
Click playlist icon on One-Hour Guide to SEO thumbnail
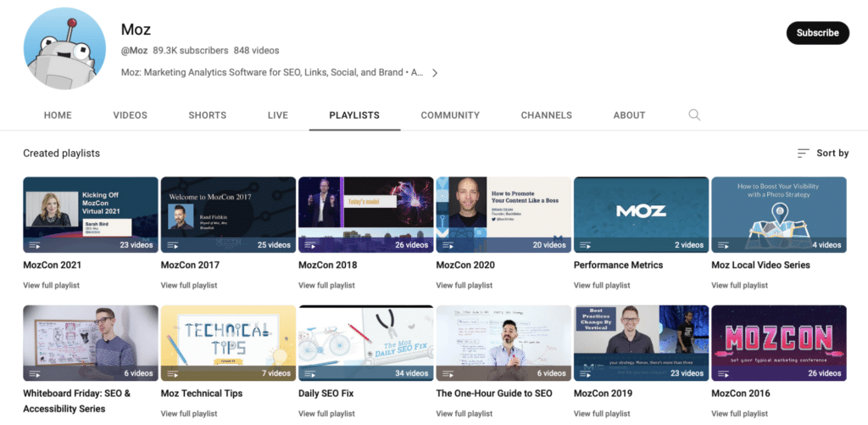click(448, 373)
